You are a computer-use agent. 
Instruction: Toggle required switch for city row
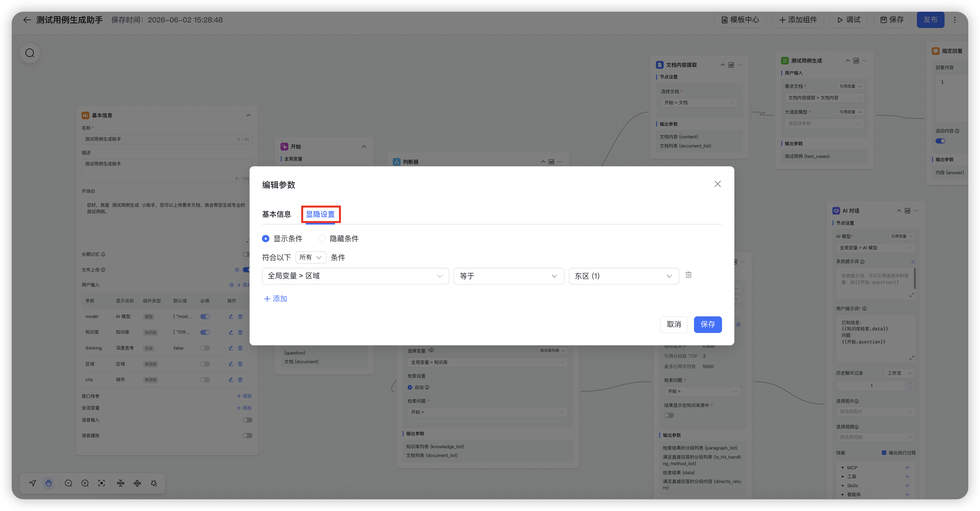pos(205,380)
